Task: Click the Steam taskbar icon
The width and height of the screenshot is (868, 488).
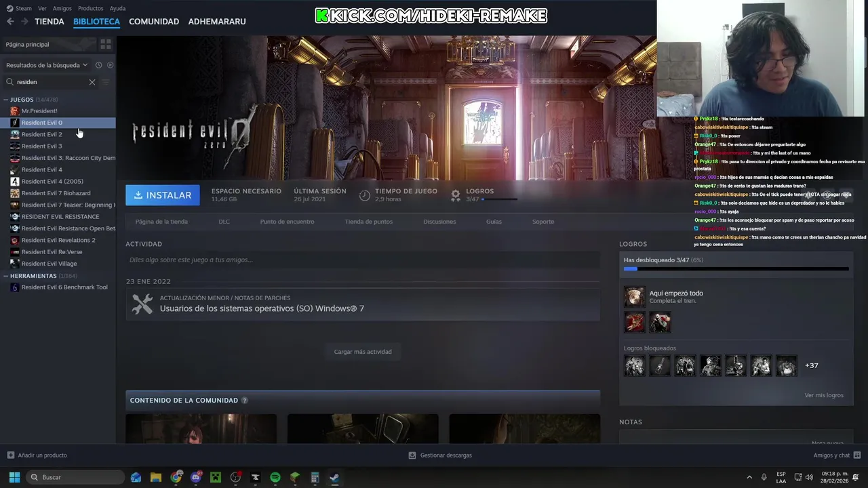Action: (x=334, y=477)
